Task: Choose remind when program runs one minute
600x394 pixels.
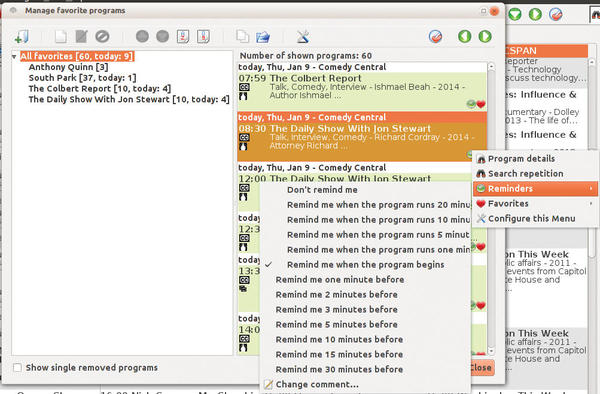Action: 365,249
